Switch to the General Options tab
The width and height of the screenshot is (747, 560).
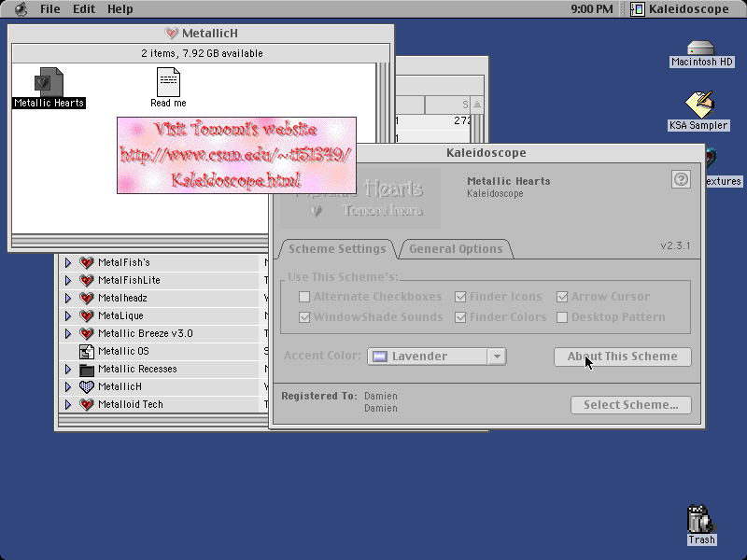[x=456, y=249]
